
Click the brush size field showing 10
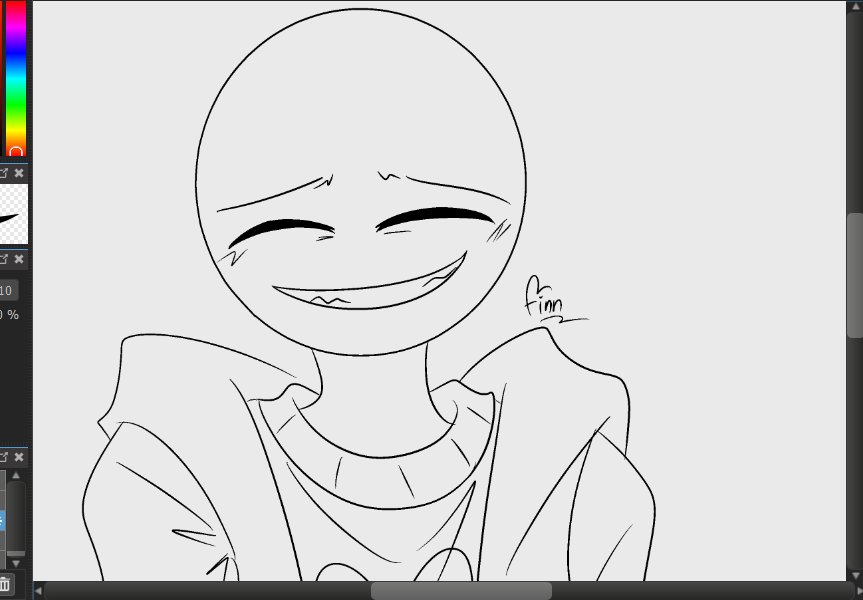point(9,290)
